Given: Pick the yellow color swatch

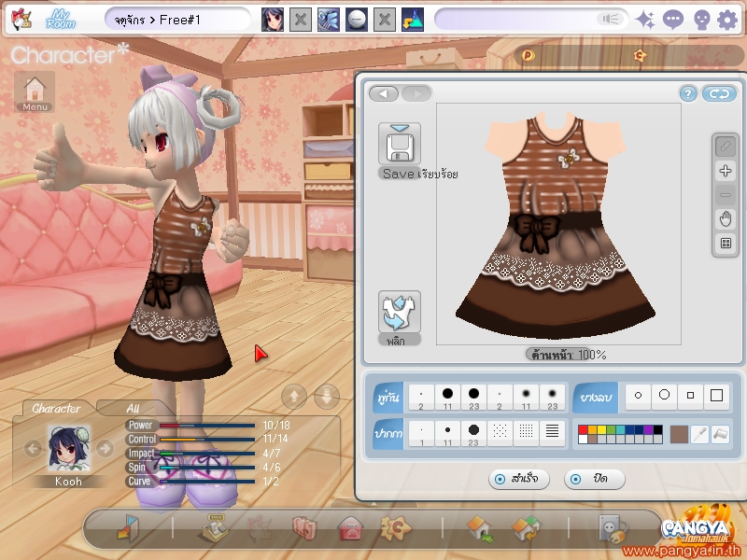Looking at the screenshot, I should 601,429.
